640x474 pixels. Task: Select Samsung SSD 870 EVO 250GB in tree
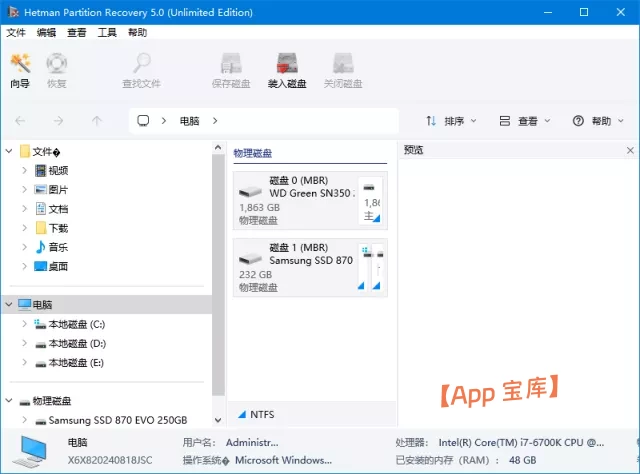[111, 420]
